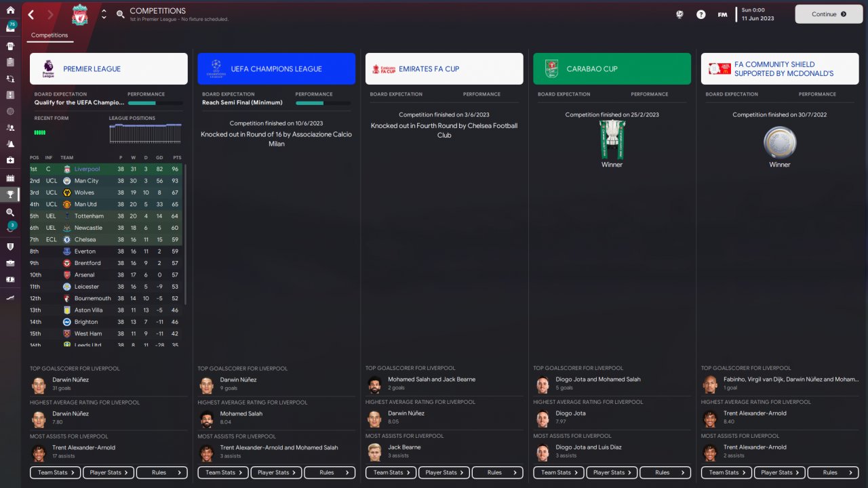Open the Schedule calendar icon in sidebar
The width and height of the screenshot is (868, 488).
(10, 178)
